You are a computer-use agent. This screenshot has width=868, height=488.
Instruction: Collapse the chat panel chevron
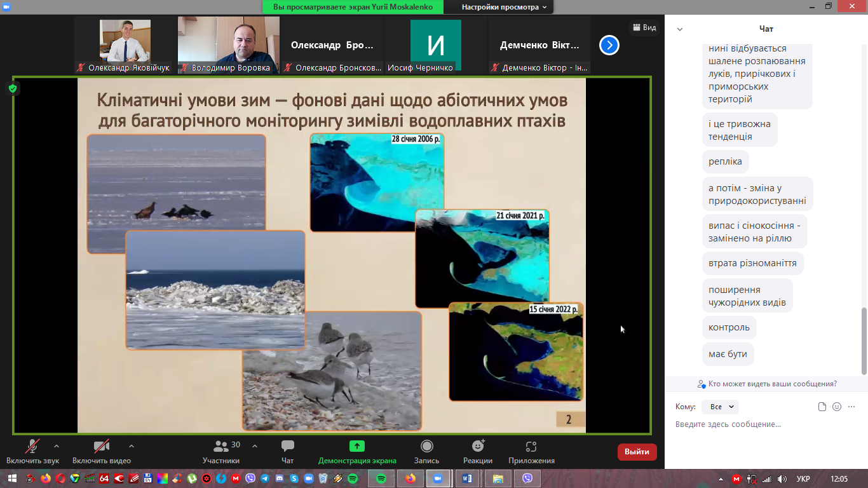tap(680, 29)
